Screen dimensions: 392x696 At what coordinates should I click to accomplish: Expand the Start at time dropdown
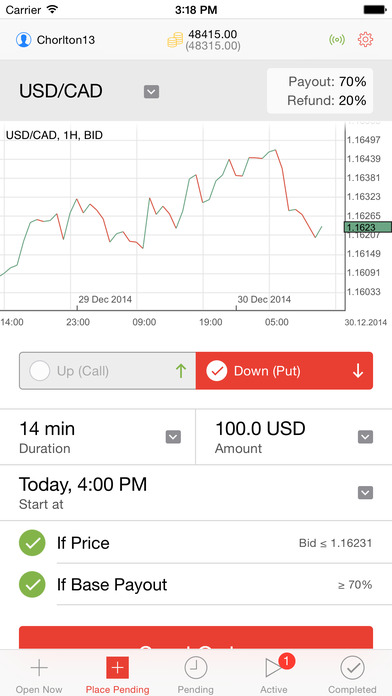point(365,493)
